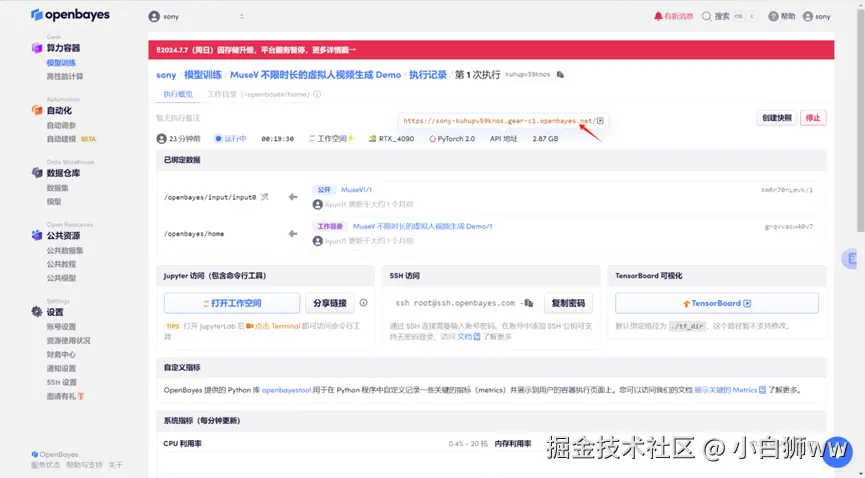Go to 模型训练 in the sidebar
The height and width of the screenshot is (478, 865).
tap(61, 63)
